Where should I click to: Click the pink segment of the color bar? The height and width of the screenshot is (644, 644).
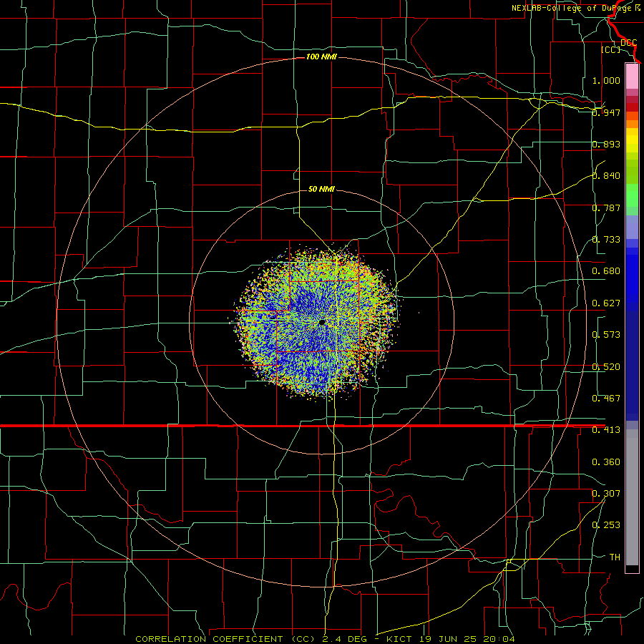click(632, 77)
